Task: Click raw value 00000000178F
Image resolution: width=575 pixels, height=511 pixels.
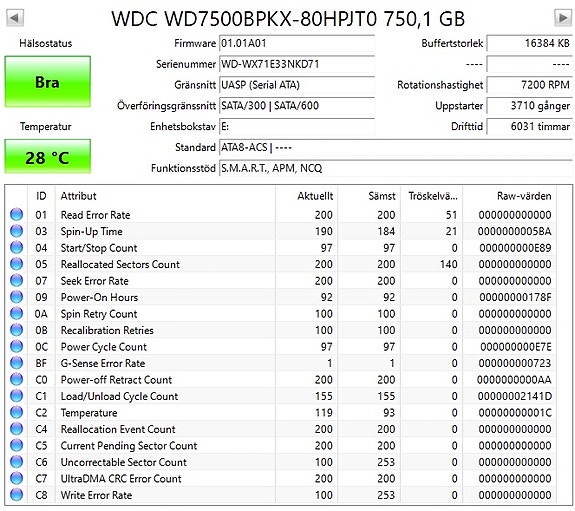Action: (515, 298)
